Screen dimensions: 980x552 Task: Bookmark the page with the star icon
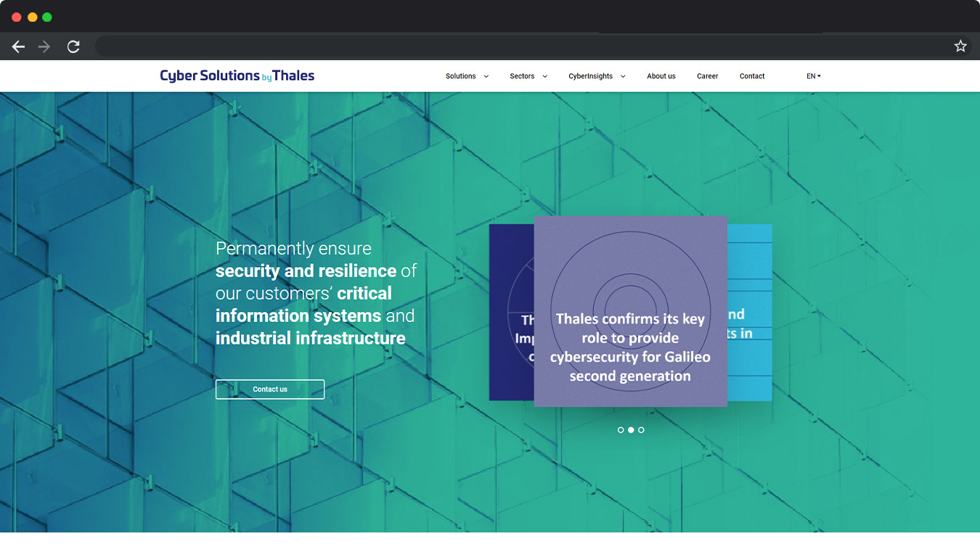(x=960, y=46)
